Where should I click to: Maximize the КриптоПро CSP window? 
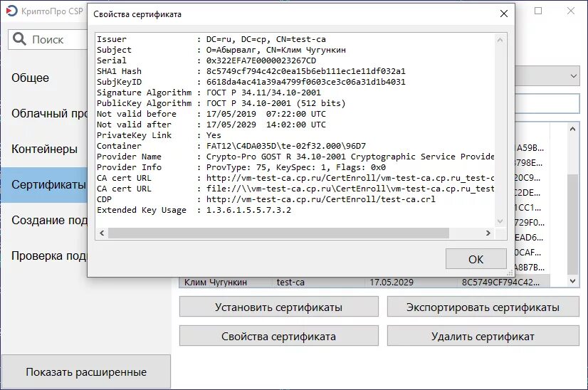tap(538, 11)
